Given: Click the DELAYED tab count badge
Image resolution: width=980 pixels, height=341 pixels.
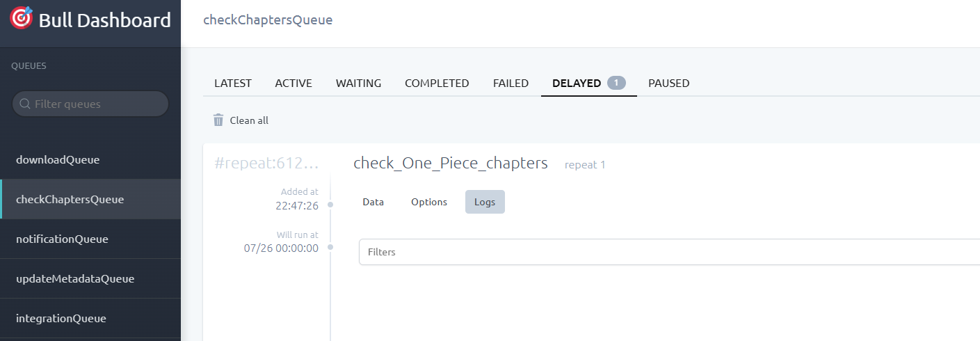Looking at the screenshot, I should coord(616,83).
